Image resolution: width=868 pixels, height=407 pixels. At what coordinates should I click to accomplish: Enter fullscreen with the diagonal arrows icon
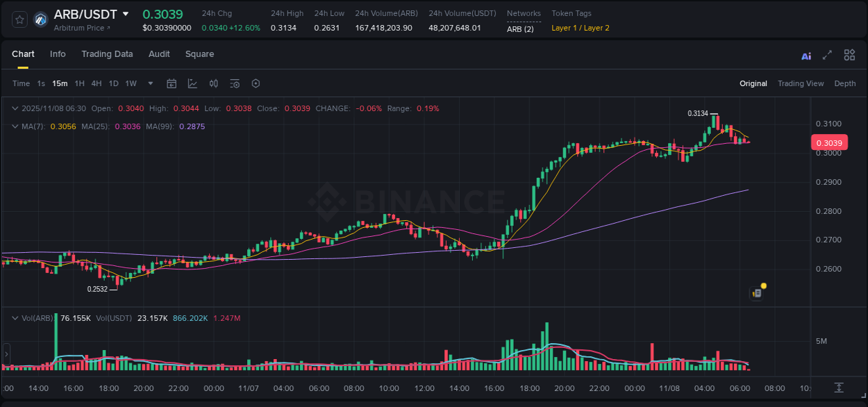pos(827,55)
